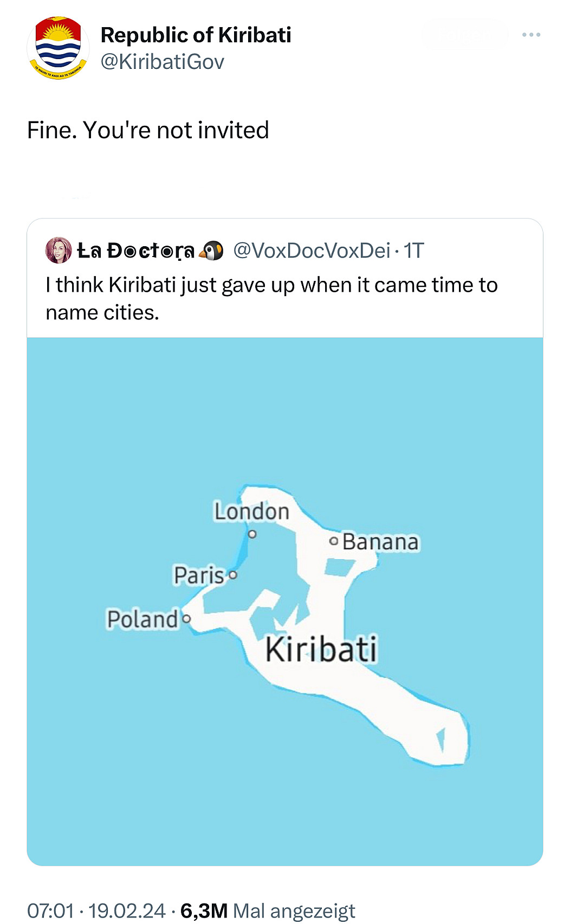Open the @VoxDocVoxDei handle
This screenshot has height=924, width=570.
point(312,251)
